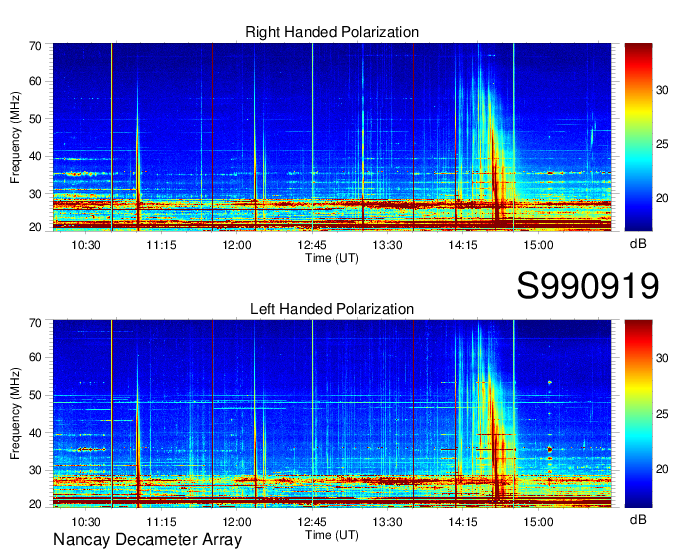The width and height of the screenshot is (680, 552).
Task: Click the 20 MHz tick on bottom plot
Action: (35, 504)
